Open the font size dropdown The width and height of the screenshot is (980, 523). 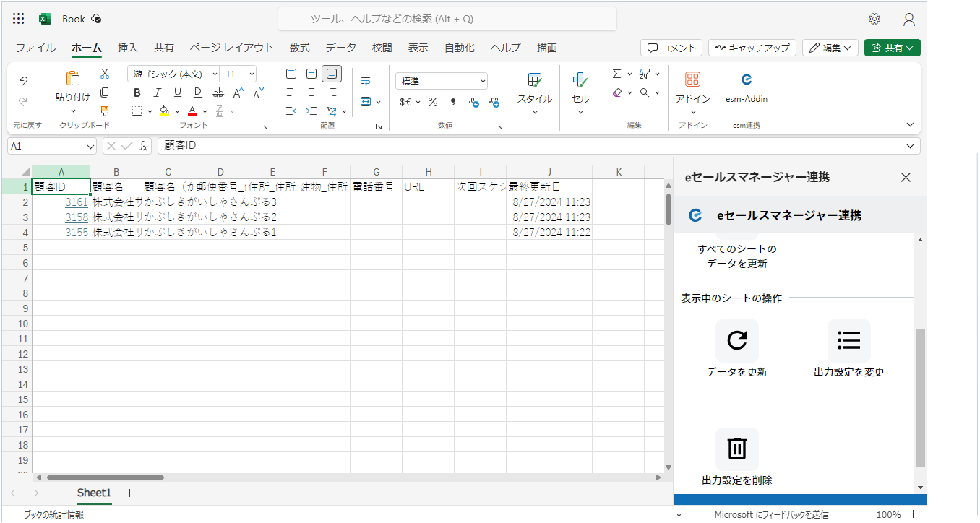pos(251,74)
